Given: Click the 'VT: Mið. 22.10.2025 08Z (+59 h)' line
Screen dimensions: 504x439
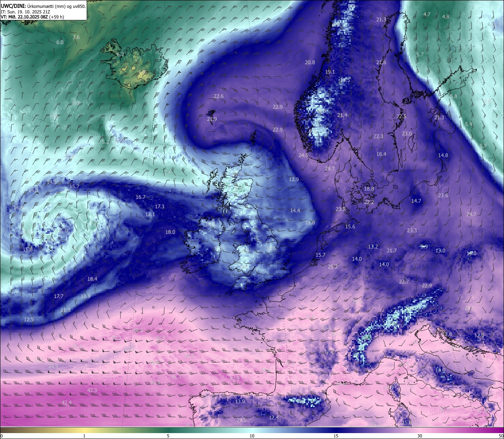Looking at the screenshot, I should 32,17.
